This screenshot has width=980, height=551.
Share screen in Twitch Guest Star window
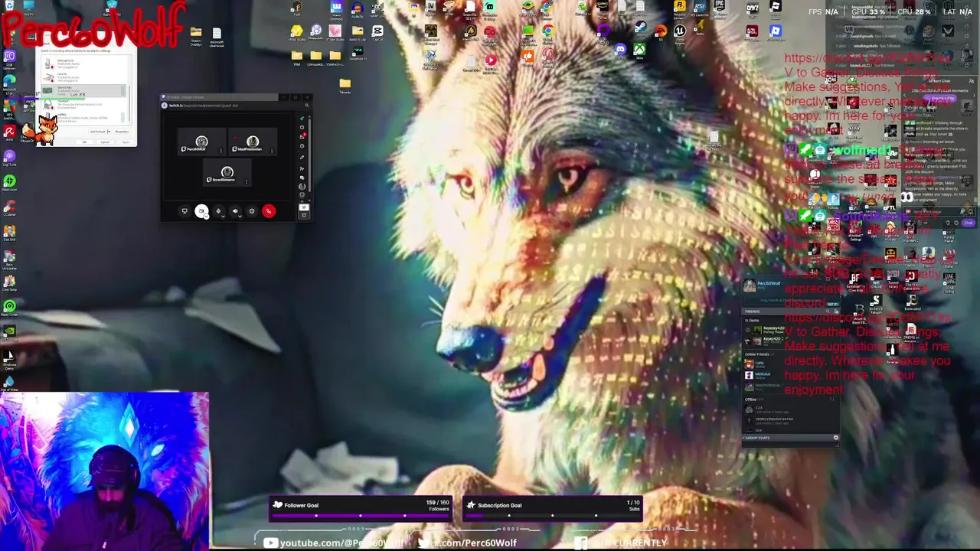(x=185, y=211)
